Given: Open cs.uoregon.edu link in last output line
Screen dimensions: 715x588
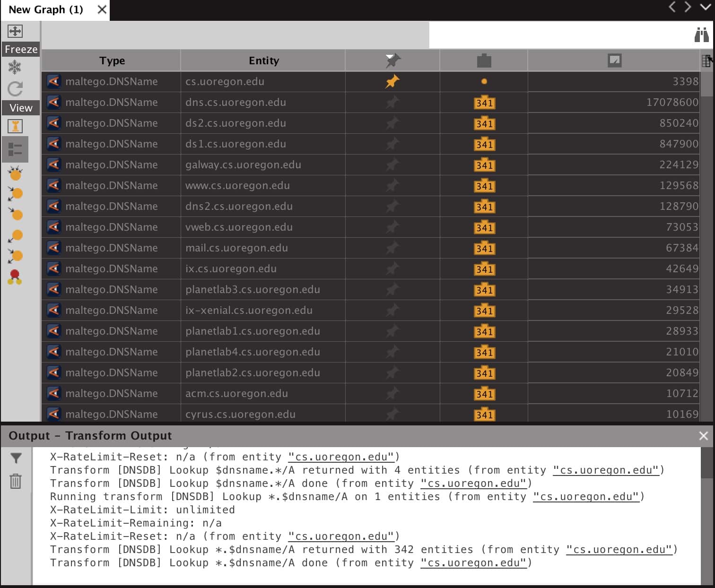Looking at the screenshot, I should tap(473, 563).
